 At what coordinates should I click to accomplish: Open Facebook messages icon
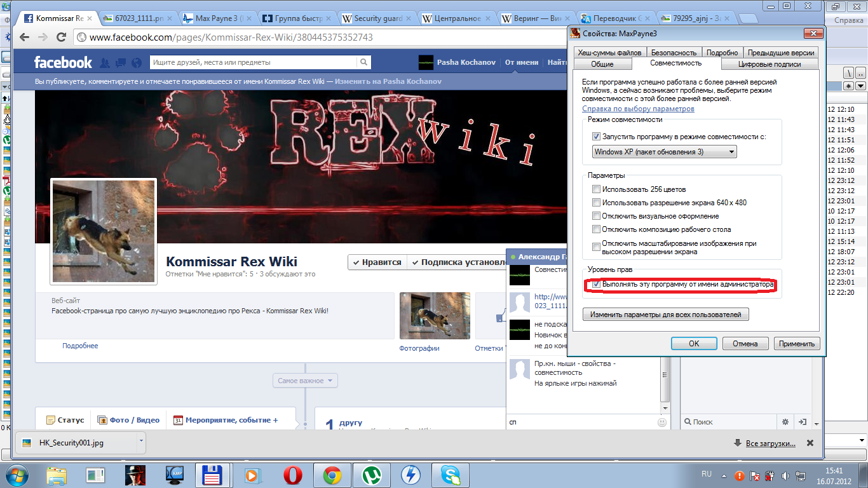pyautogui.click(x=121, y=62)
